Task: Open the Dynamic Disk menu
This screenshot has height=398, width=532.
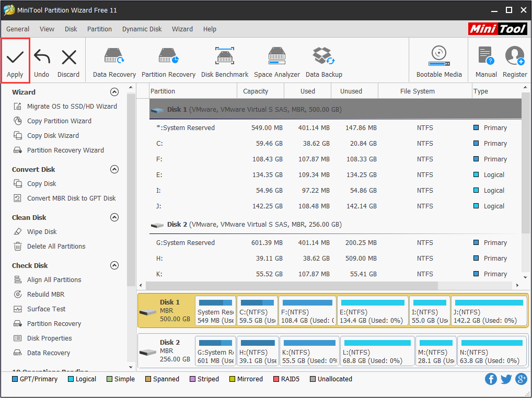Action: (142, 29)
